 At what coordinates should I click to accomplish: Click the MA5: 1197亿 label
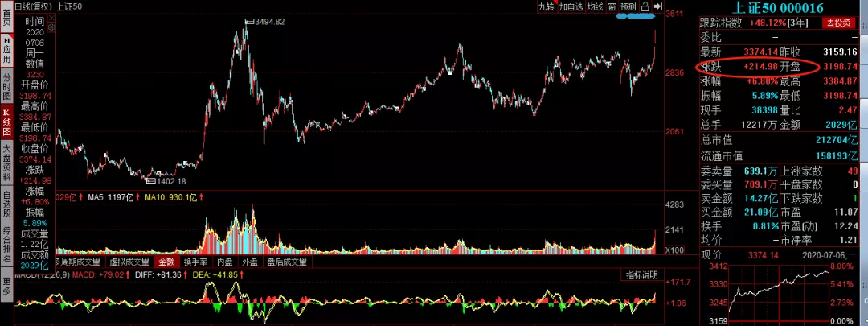(112, 197)
